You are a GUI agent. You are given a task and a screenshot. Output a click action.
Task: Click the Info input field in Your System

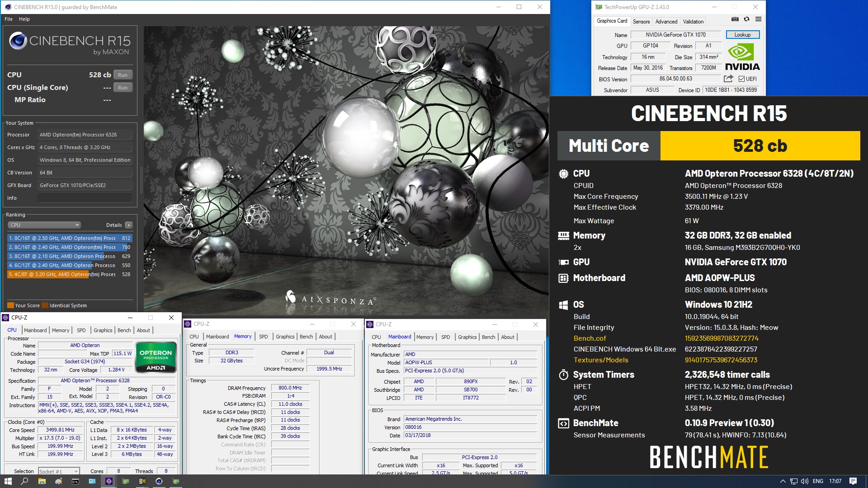point(85,198)
